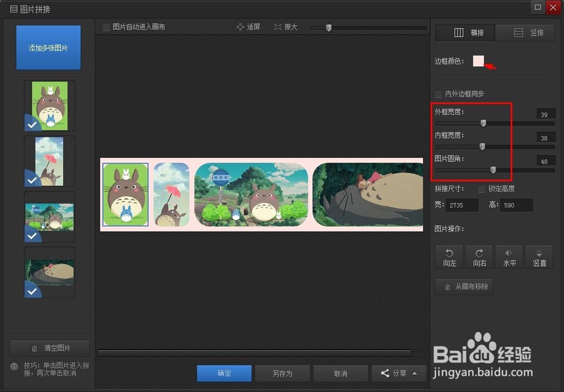The width and height of the screenshot is (564, 392).
Task: Uncheck the checkmark on umbrella thumbnail
Action: [x=32, y=179]
